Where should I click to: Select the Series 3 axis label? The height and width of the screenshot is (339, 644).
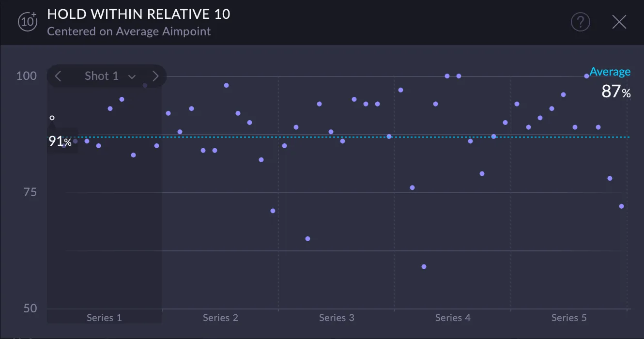pyautogui.click(x=336, y=317)
